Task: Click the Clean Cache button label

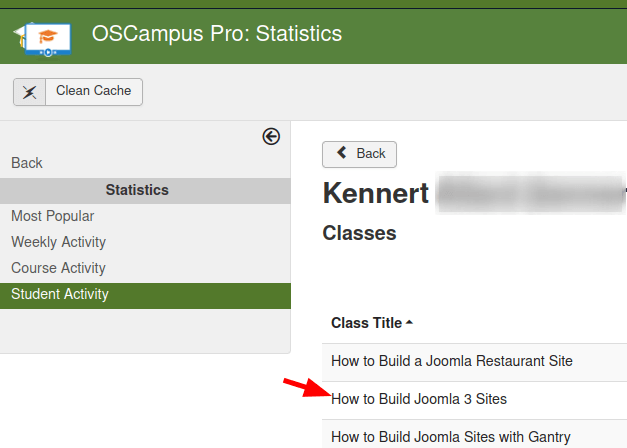Action: tap(94, 91)
